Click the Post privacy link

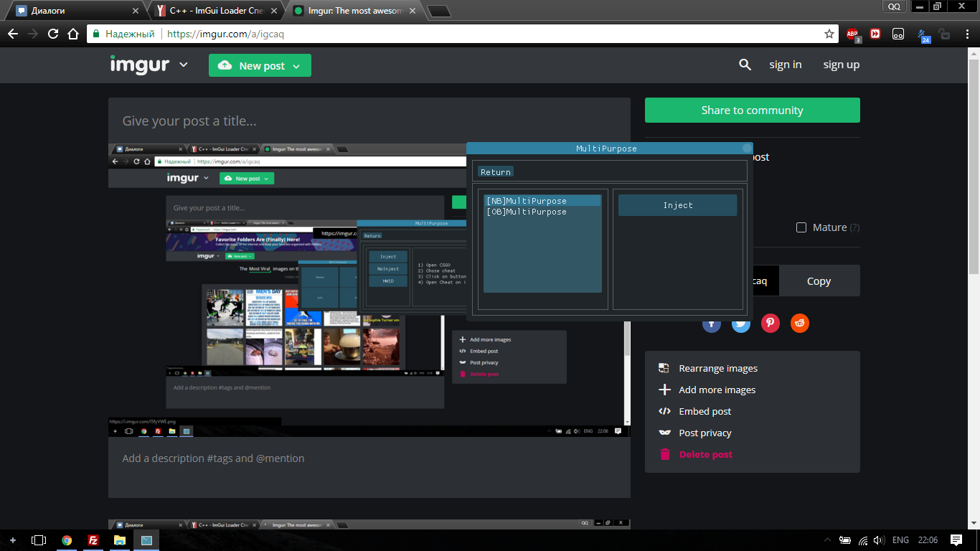pyautogui.click(x=705, y=433)
